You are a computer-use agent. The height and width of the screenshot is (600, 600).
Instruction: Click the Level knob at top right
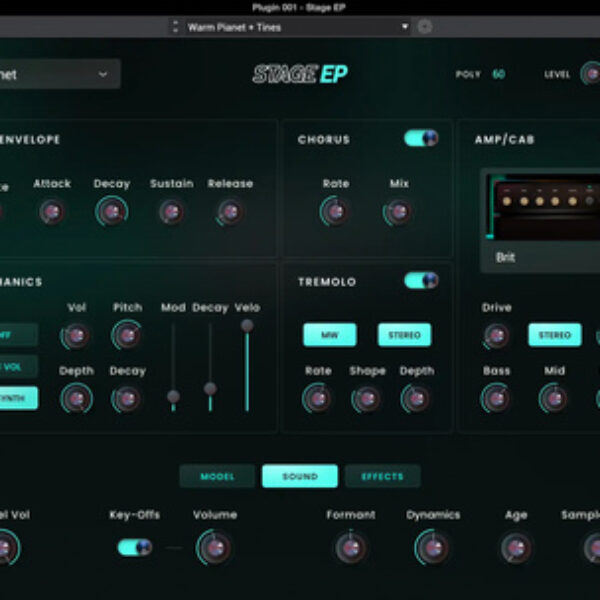click(x=591, y=74)
